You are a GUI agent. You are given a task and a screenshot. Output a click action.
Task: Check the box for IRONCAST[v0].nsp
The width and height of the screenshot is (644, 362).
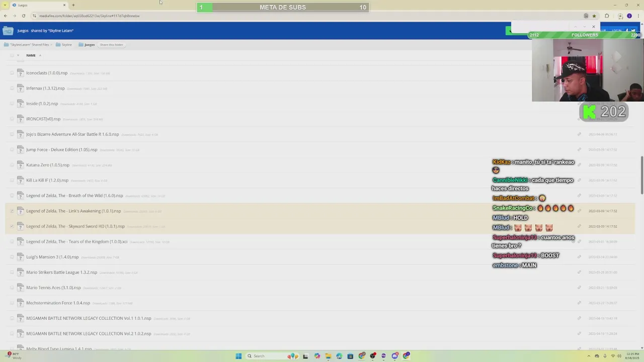pyautogui.click(x=12, y=119)
